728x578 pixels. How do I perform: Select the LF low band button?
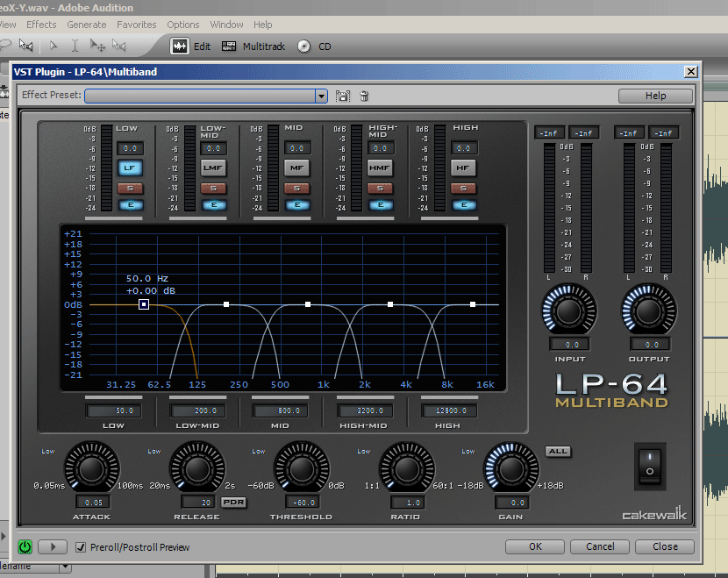(x=130, y=168)
